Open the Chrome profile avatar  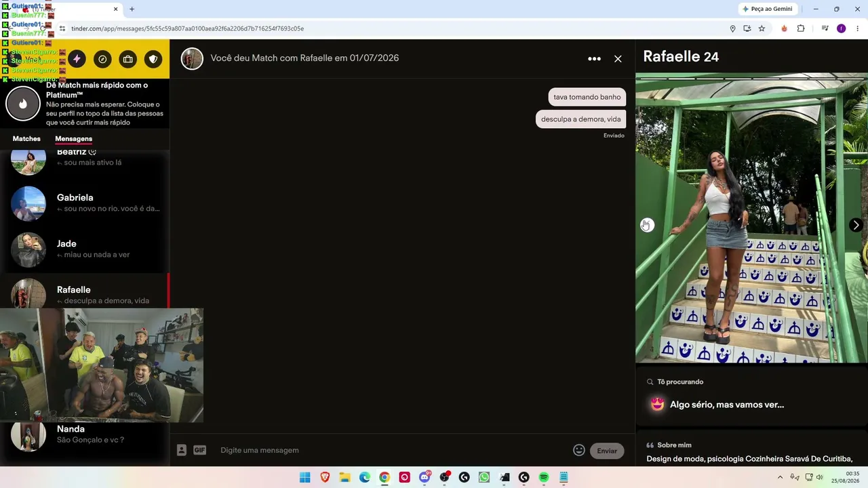(842, 28)
